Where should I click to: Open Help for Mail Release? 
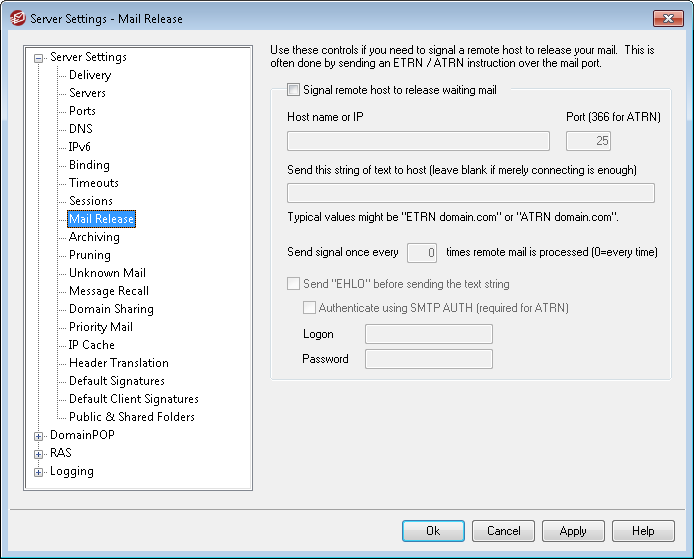coord(643,531)
